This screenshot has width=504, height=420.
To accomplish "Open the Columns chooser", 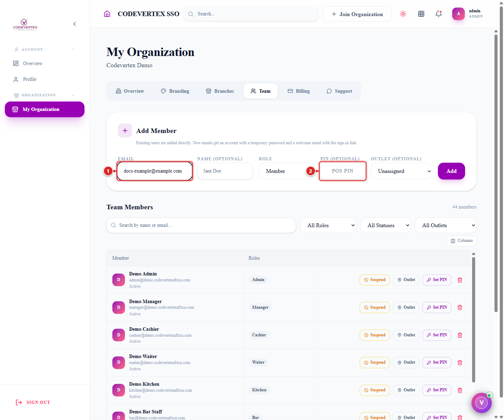I will click(x=462, y=241).
